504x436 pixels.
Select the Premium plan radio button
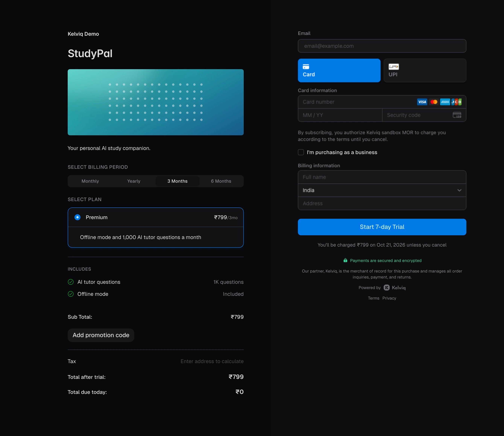click(77, 217)
